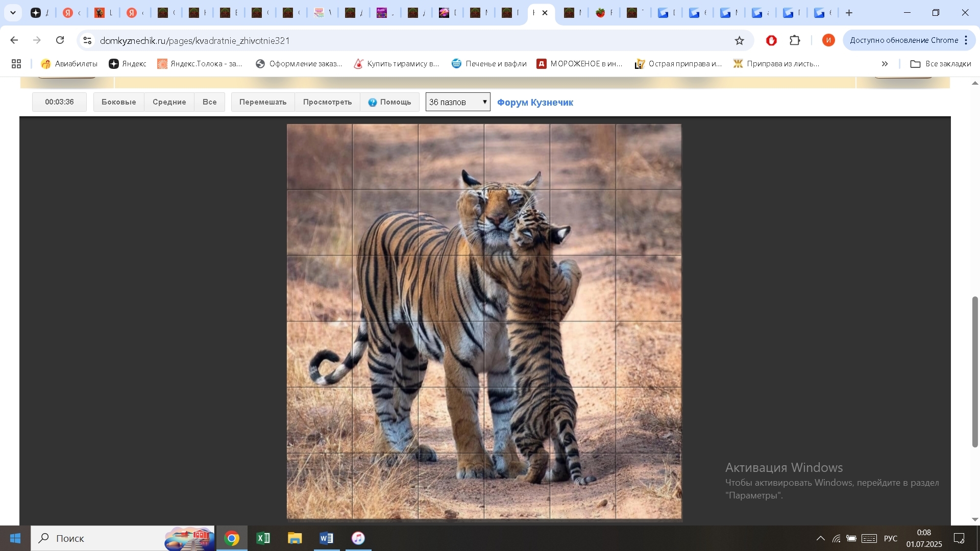Open the Chrome profile avatar
The height and width of the screenshot is (551, 980).
(x=828, y=40)
